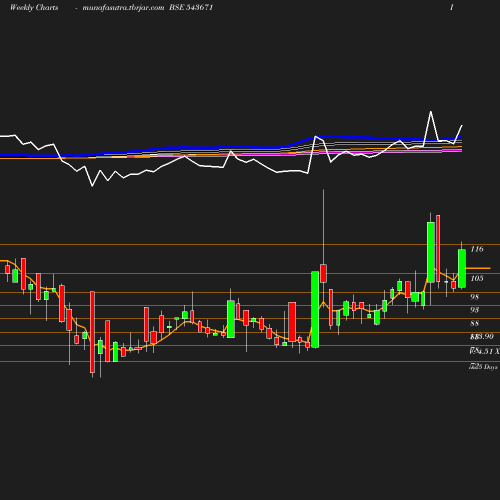Click the "98" price level label
The width and height of the screenshot is (500, 500).
(474, 297)
